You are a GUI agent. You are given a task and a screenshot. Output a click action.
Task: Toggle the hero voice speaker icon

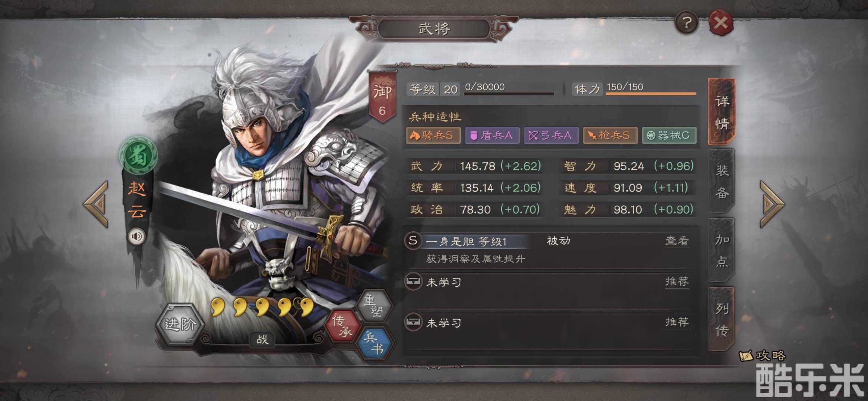coord(137,236)
